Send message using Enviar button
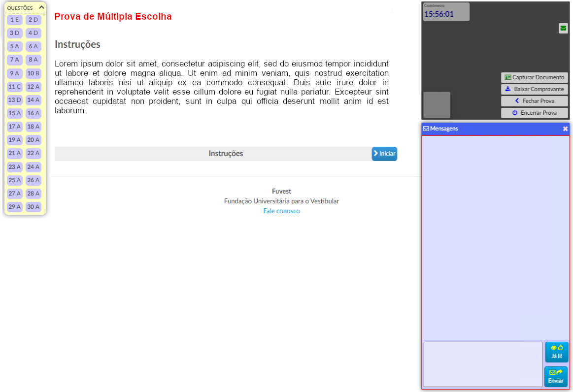 (x=556, y=377)
